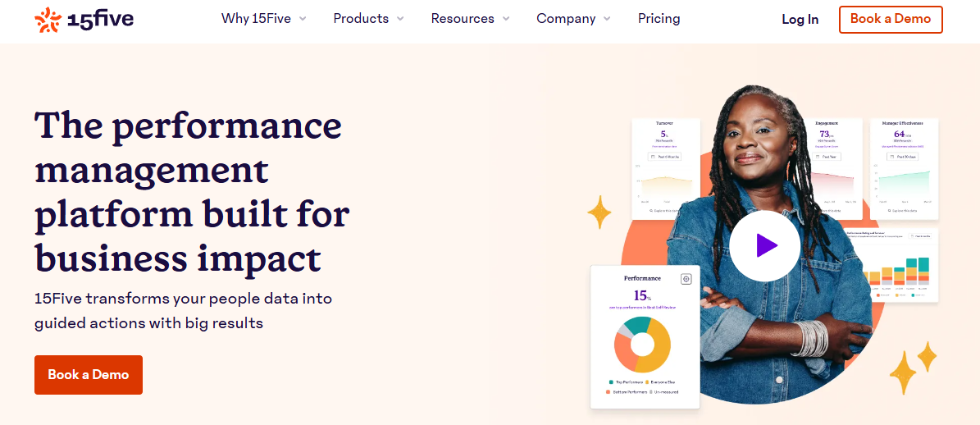Open the Products menu
This screenshot has width=980, height=425.
point(361,18)
